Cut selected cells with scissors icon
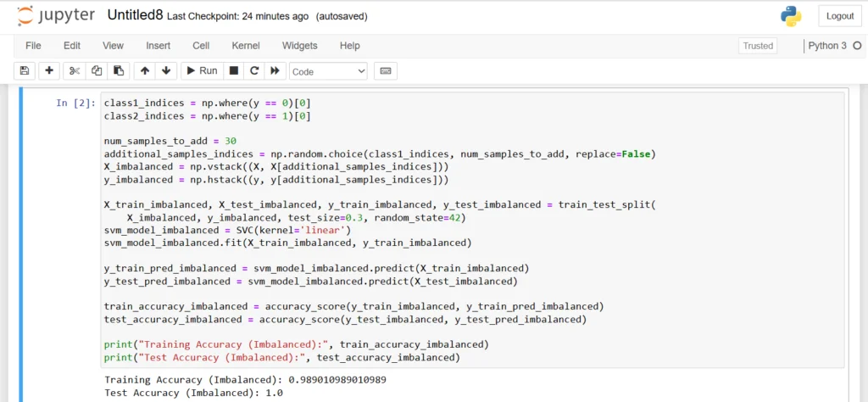Viewport: 868px width, 402px height. (x=75, y=71)
